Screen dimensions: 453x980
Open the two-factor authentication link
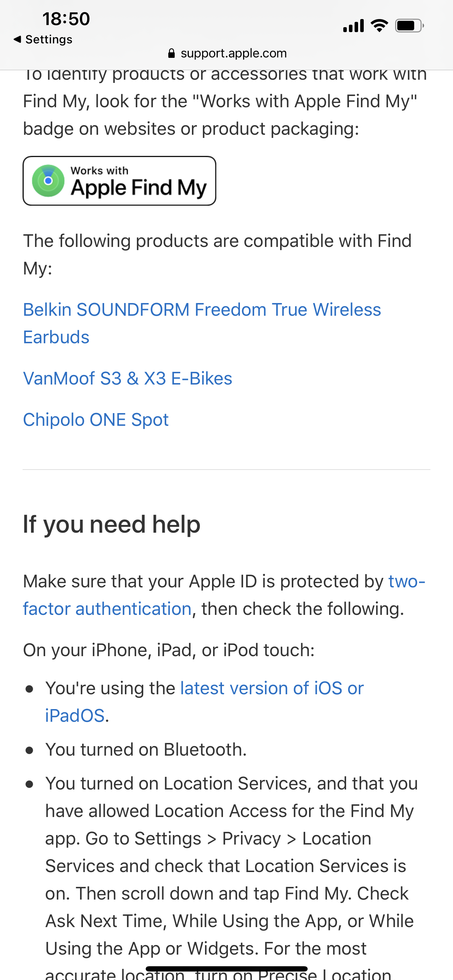pyautogui.click(x=107, y=609)
